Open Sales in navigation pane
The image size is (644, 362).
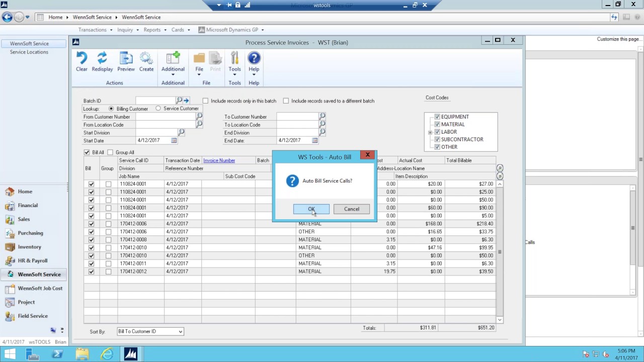click(x=24, y=219)
